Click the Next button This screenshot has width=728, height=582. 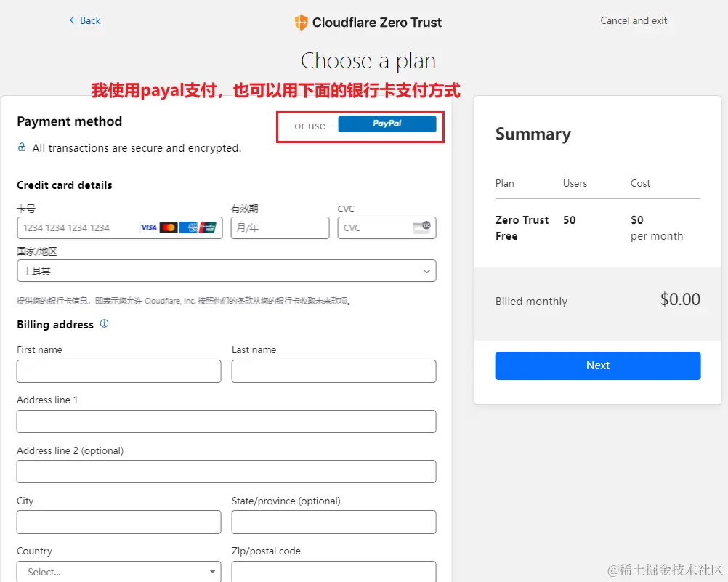[x=597, y=365]
